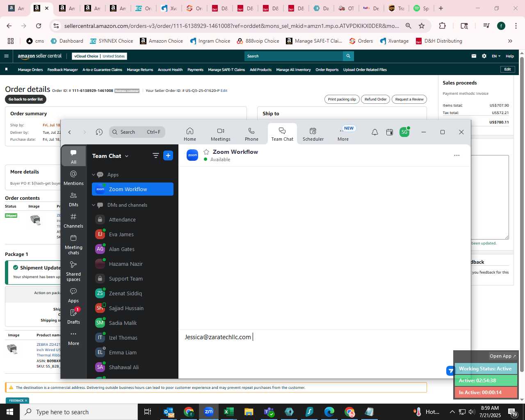Click Go back to order list
The width and height of the screenshot is (525, 420).
[25, 99]
